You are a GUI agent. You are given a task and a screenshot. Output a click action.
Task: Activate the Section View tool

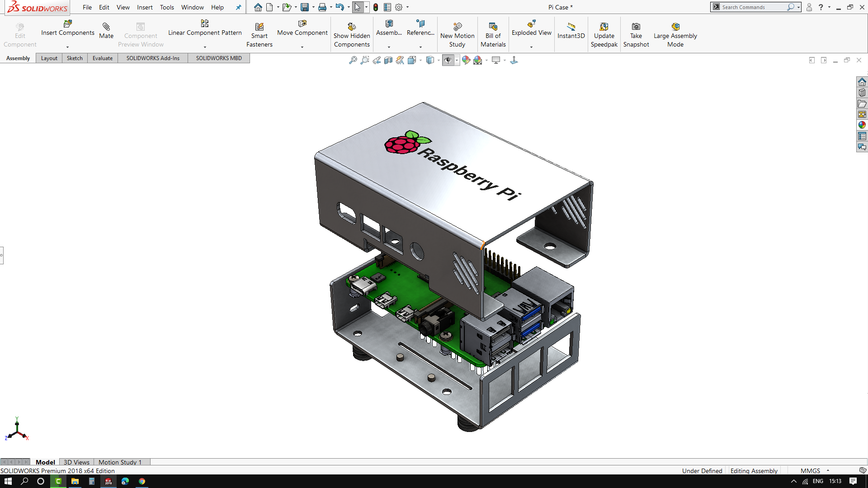(388, 60)
